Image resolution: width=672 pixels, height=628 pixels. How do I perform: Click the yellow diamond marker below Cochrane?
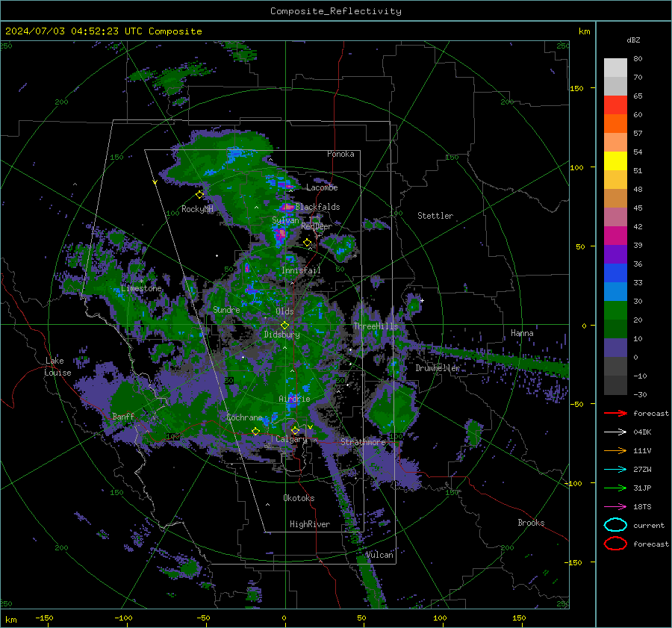point(255,431)
